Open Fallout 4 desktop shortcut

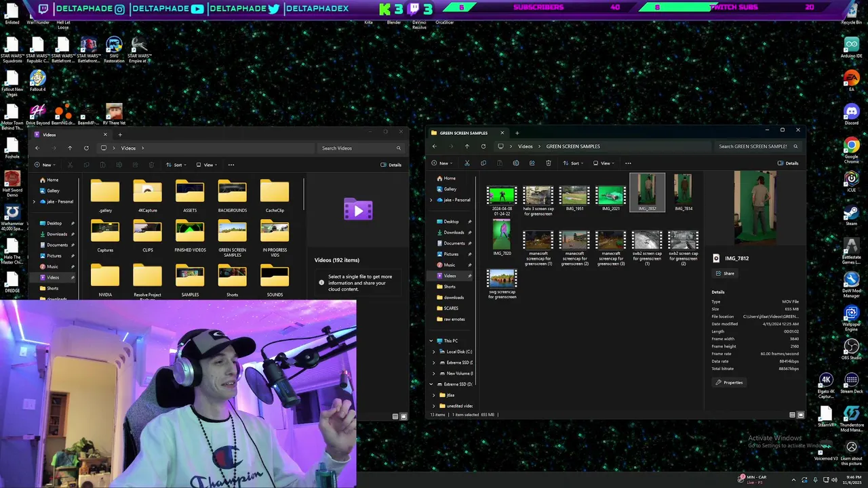pyautogui.click(x=37, y=81)
